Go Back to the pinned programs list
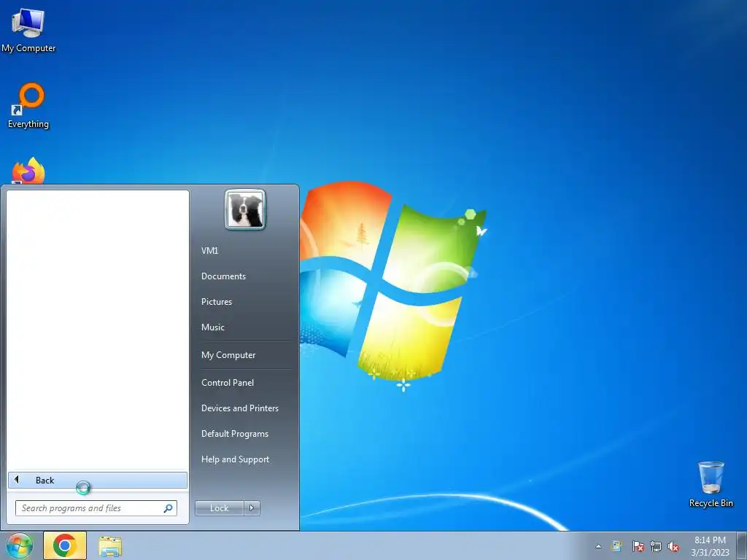This screenshot has height=560, width=747. coord(98,480)
